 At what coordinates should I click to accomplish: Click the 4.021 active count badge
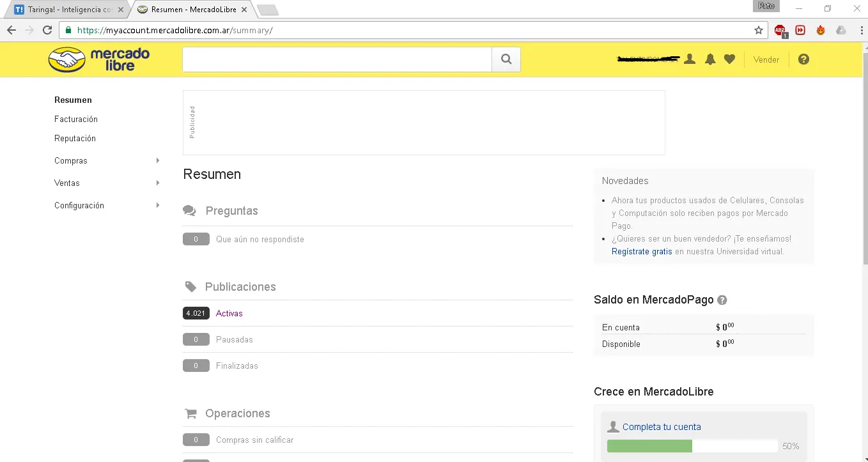point(196,313)
